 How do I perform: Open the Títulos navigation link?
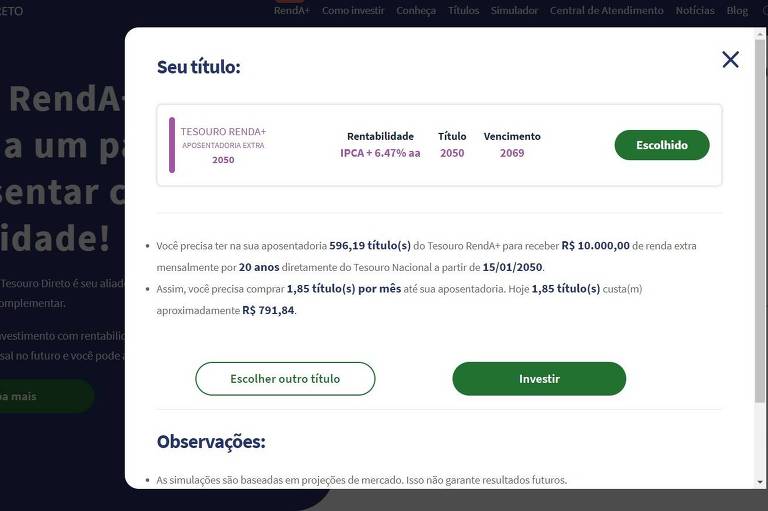tap(463, 10)
